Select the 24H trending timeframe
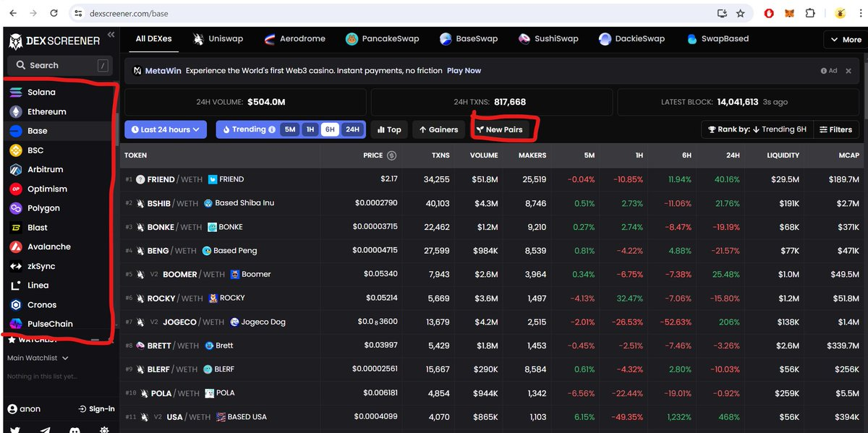The image size is (868, 433). (352, 129)
